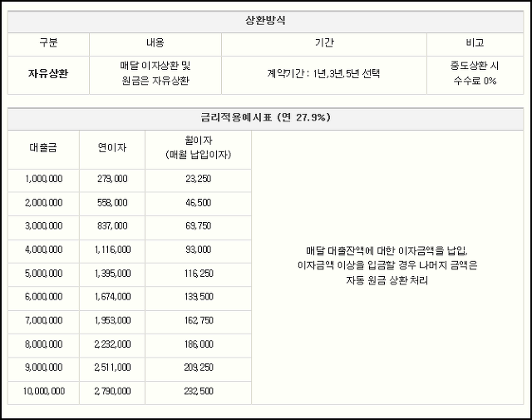Click annual interest 837,000 cell
532x420 pixels.
tap(112, 228)
